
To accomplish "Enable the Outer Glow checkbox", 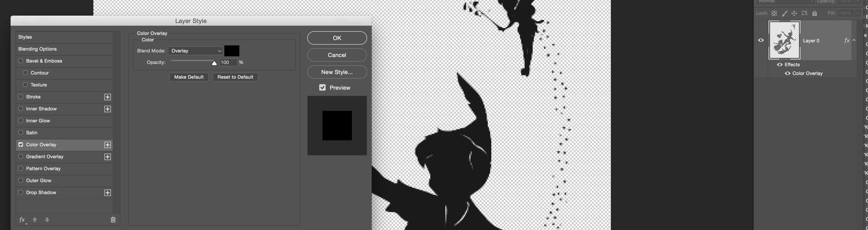I will point(21,181).
